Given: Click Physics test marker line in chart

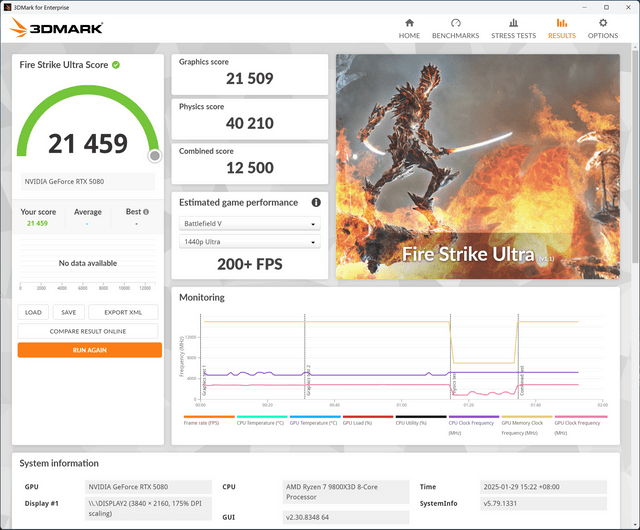Looking at the screenshot, I should [x=451, y=356].
